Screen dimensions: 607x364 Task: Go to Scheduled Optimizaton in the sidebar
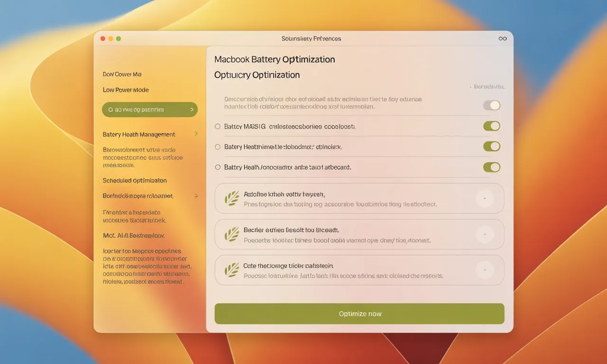[135, 181]
